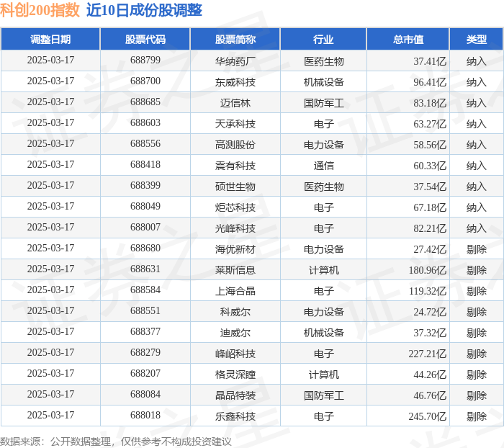
Task: Select stock name 格灵深瞳
Action: coord(235,375)
